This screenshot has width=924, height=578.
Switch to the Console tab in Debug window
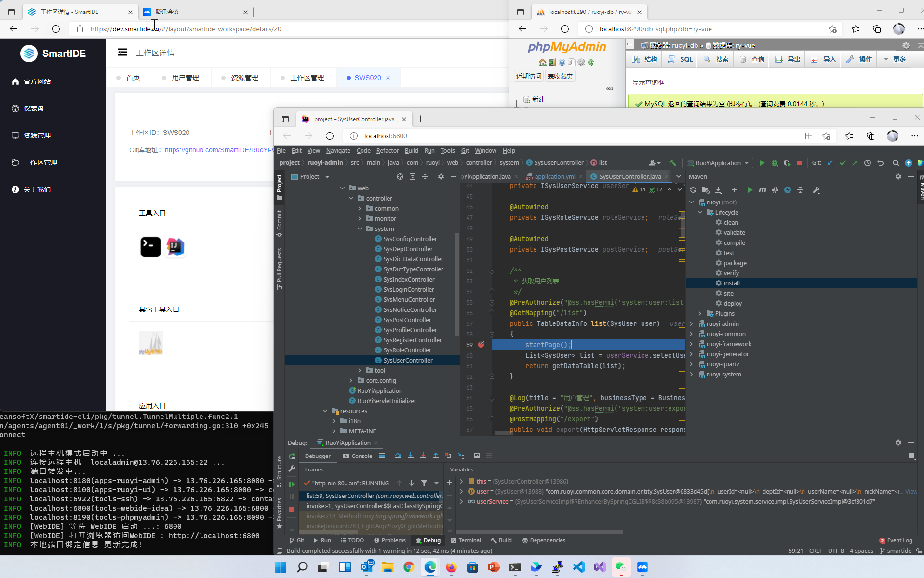tap(361, 456)
